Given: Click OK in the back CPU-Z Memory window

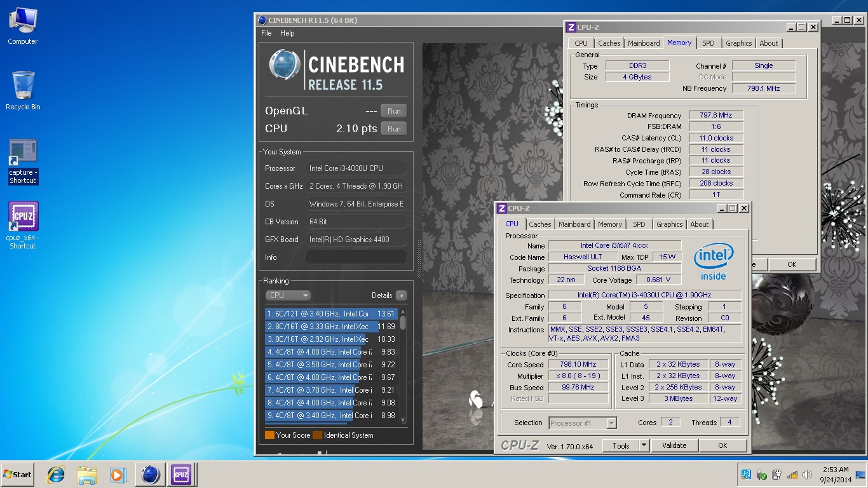Looking at the screenshot, I should tap(792, 264).
